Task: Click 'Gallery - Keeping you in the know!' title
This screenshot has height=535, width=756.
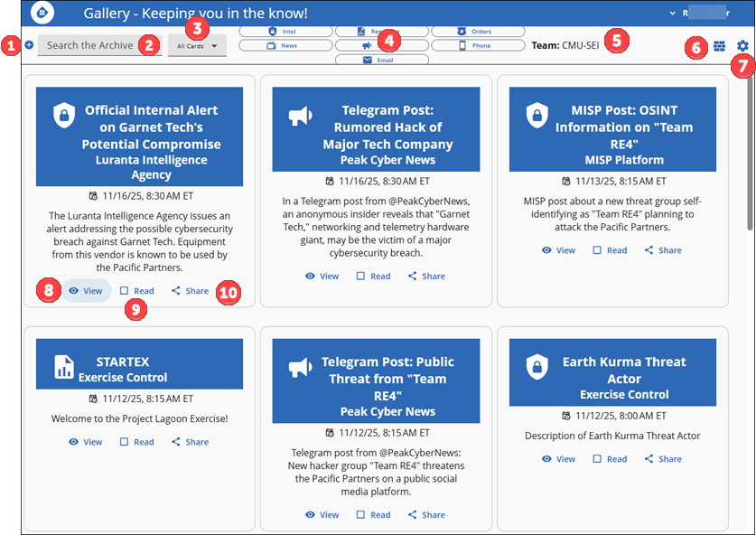Action: coord(195,13)
